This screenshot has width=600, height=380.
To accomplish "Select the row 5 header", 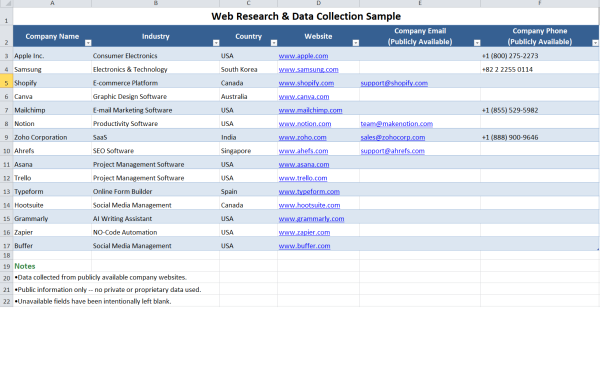I will point(7,83).
